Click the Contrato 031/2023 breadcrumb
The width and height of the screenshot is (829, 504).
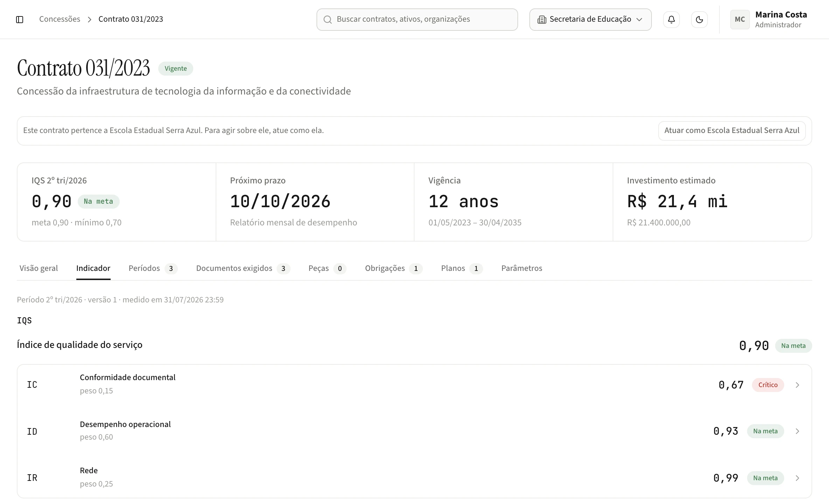coord(131,19)
